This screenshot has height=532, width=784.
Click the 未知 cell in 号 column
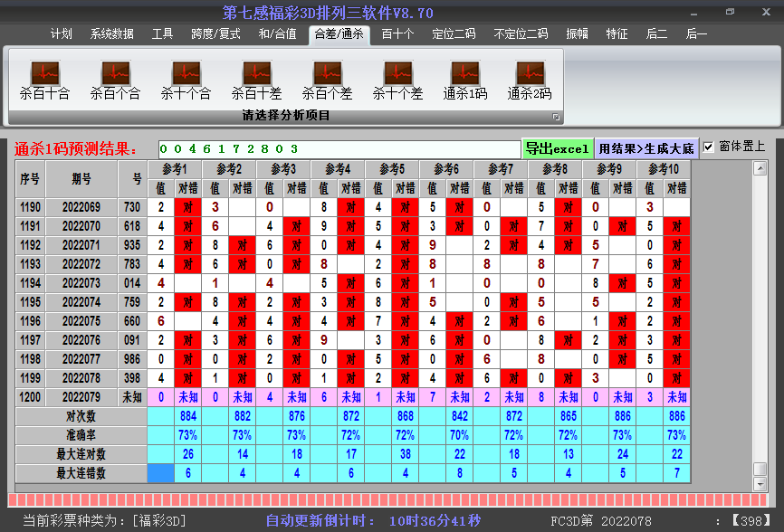(x=132, y=397)
